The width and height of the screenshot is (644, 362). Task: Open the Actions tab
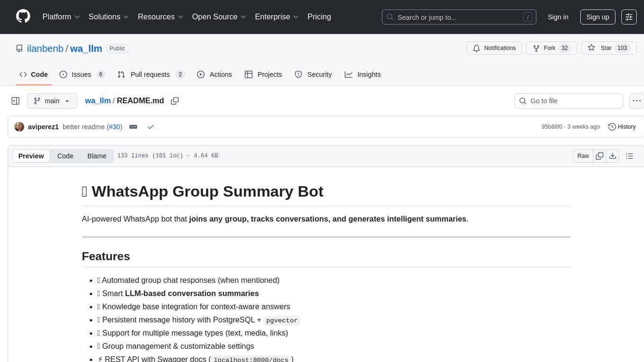click(215, 74)
